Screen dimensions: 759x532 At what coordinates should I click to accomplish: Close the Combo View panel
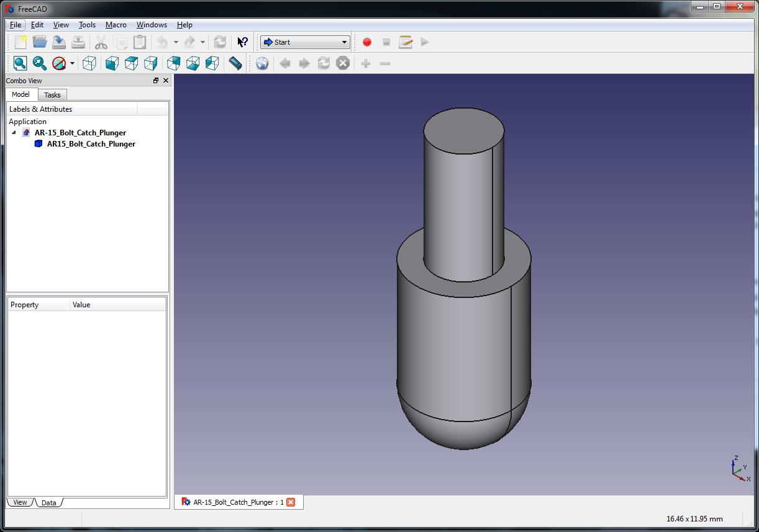click(x=166, y=81)
